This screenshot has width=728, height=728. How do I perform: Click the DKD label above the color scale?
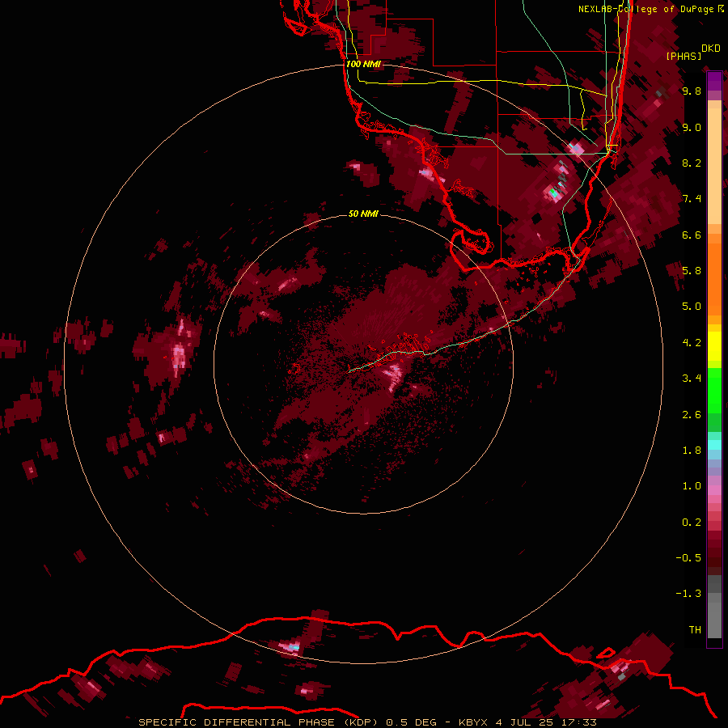710,49
